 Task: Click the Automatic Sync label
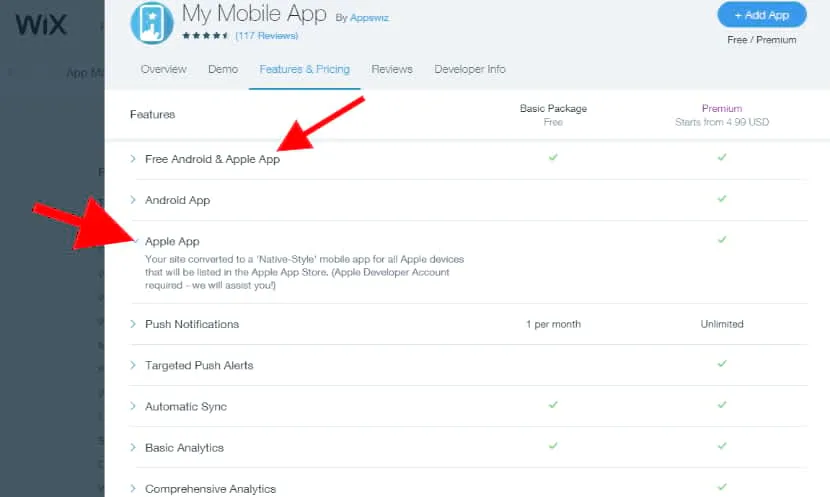coord(186,406)
